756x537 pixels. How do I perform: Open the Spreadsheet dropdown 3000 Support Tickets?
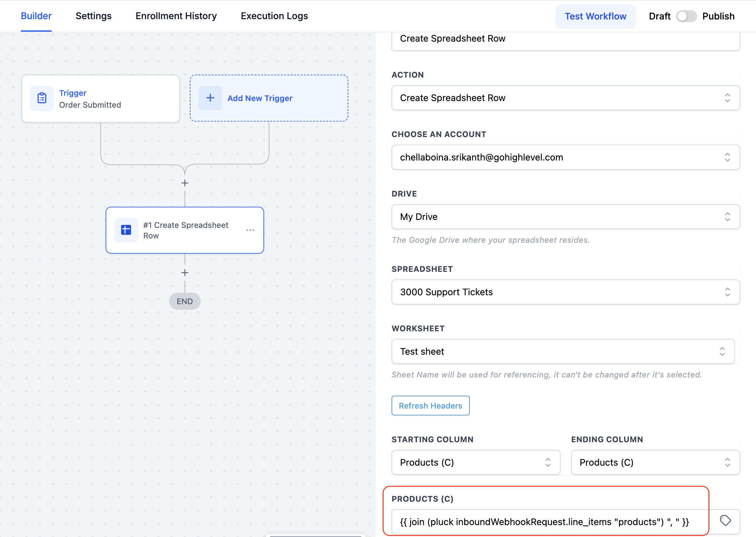(x=565, y=292)
